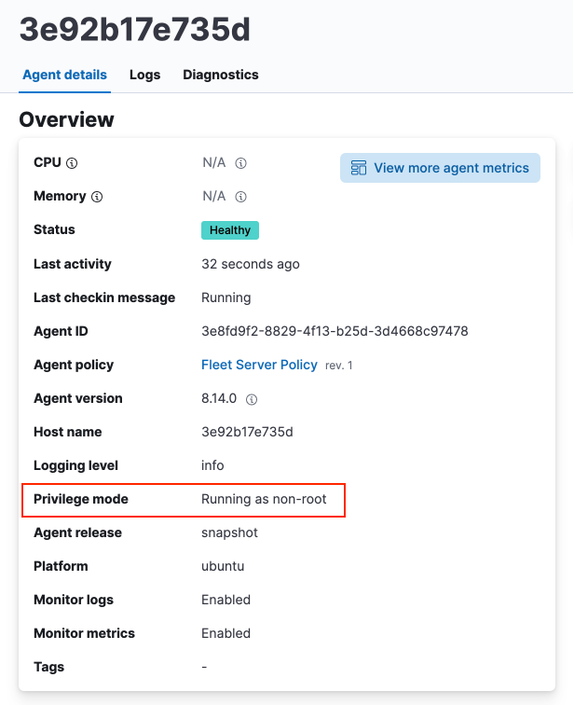
Task: Click the Last activity 32 seconds ago value
Action: tap(251, 264)
